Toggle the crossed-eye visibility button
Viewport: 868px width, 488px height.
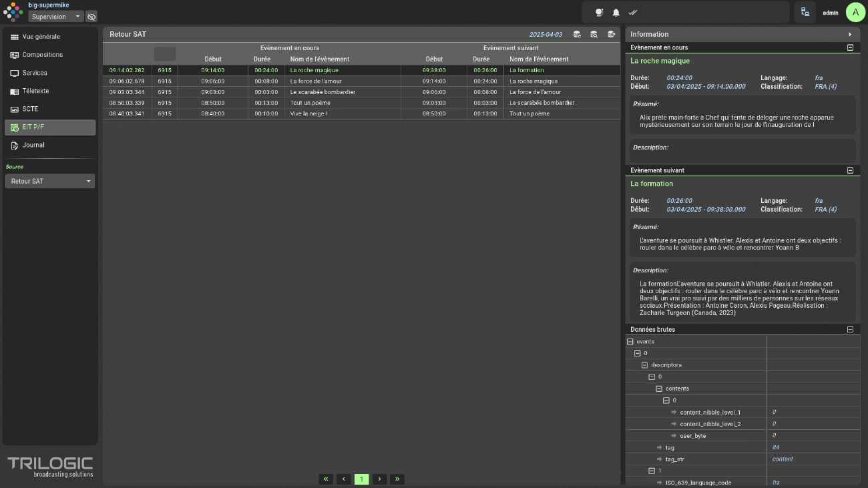(x=91, y=16)
